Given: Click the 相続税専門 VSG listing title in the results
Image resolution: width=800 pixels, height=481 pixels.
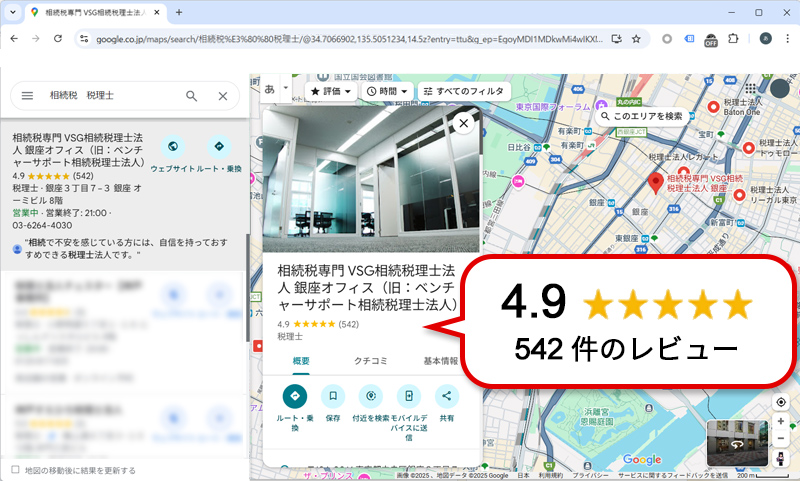Looking at the screenshot, I should tap(78, 150).
